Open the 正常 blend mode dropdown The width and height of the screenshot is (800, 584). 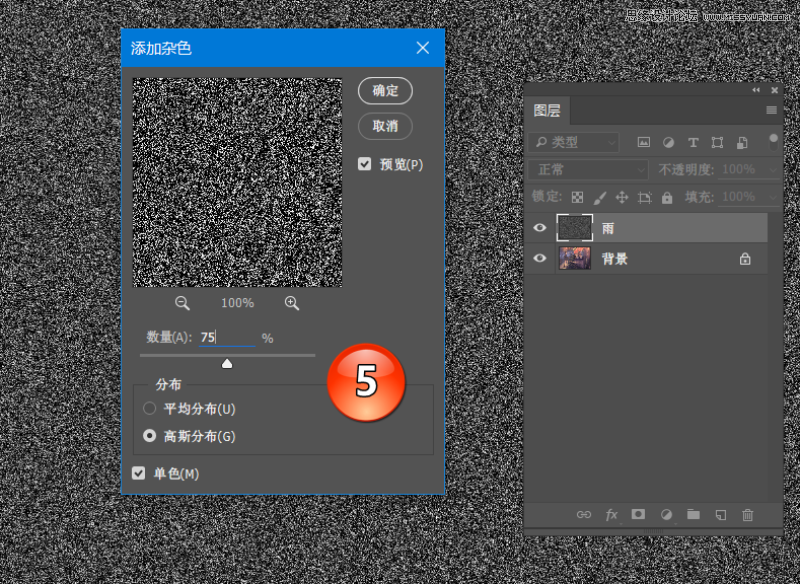pyautogui.click(x=586, y=169)
